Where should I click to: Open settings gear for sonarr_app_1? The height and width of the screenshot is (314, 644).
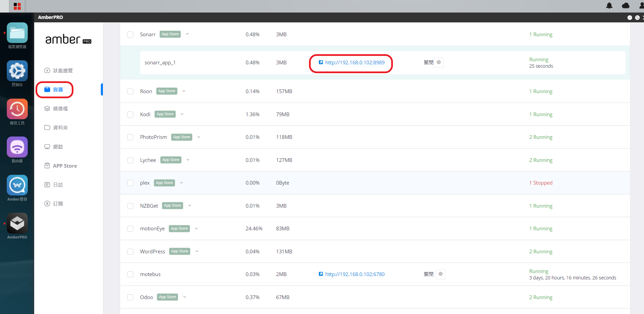(x=439, y=62)
